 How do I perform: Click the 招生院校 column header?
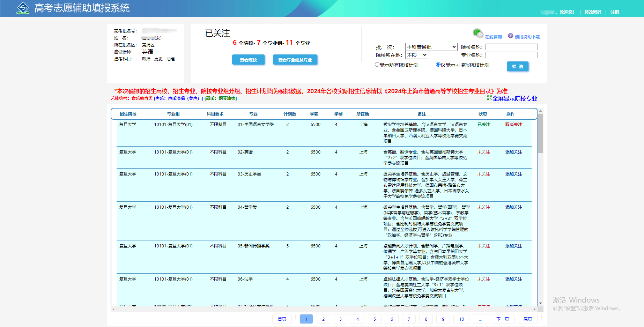pyautogui.click(x=128, y=114)
